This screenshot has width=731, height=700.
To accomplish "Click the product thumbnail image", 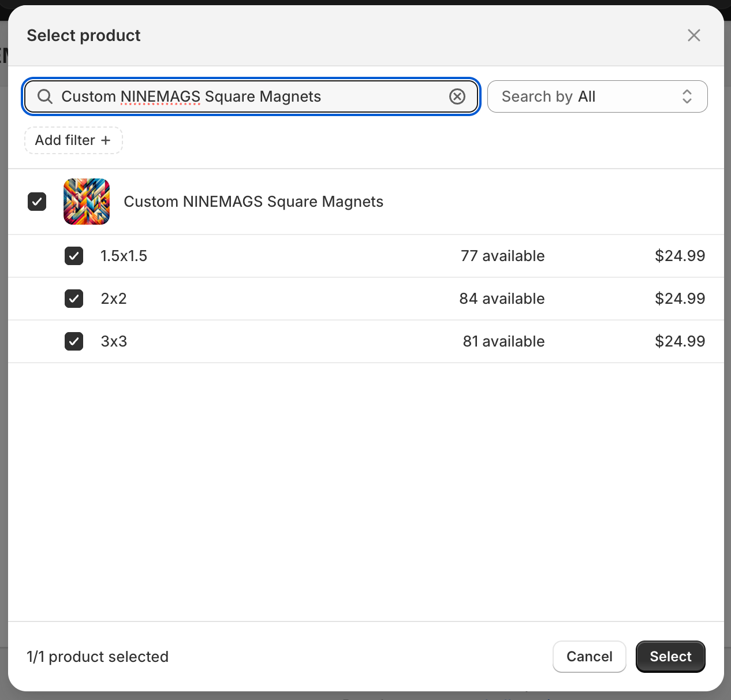I will [x=87, y=202].
